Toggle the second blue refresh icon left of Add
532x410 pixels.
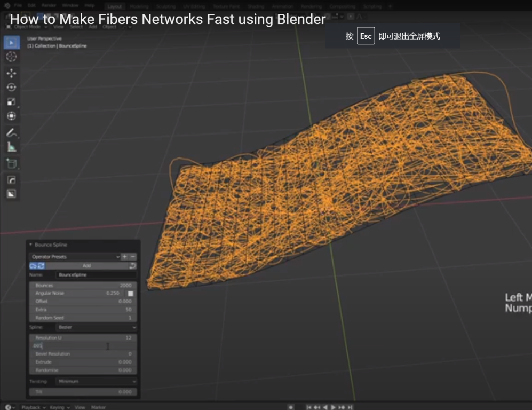coord(41,266)
